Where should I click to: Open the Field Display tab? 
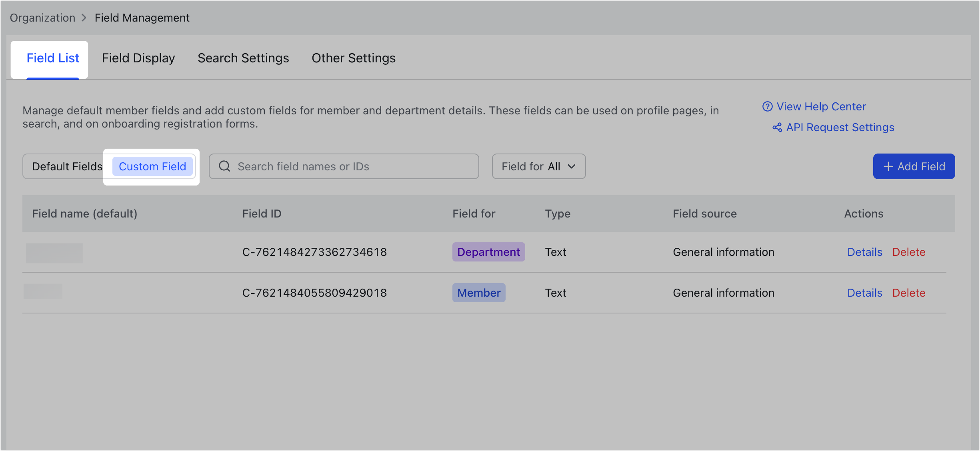coord(138,58)
